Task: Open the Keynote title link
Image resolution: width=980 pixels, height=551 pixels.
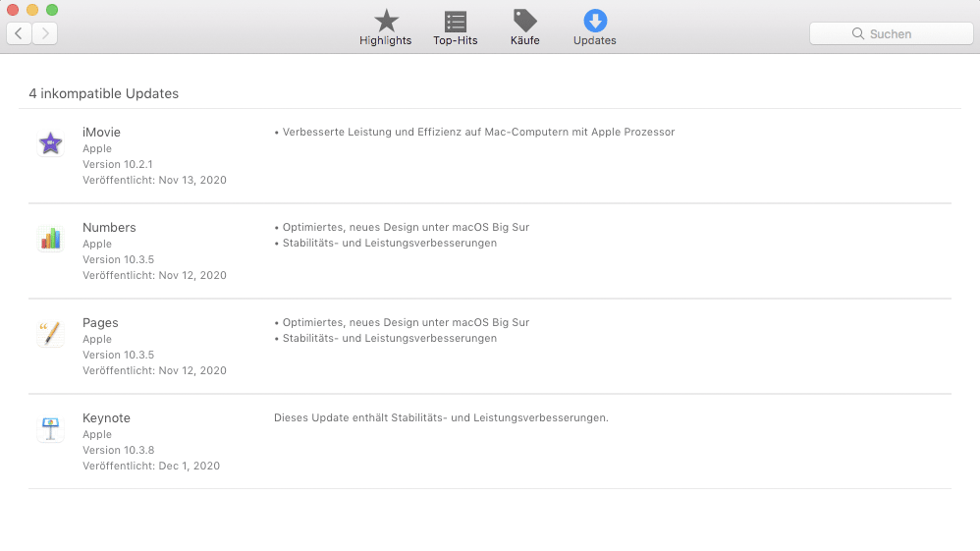Action: tap(106, 417)
